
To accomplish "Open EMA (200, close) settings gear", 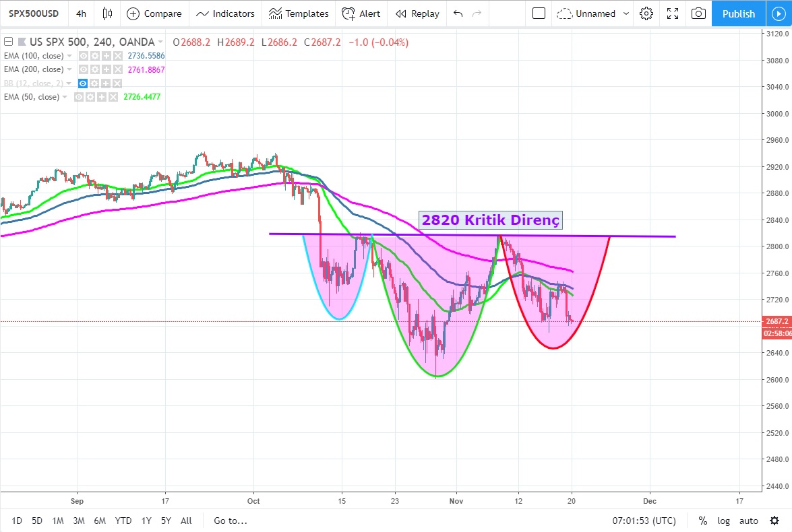I will 95,69.
